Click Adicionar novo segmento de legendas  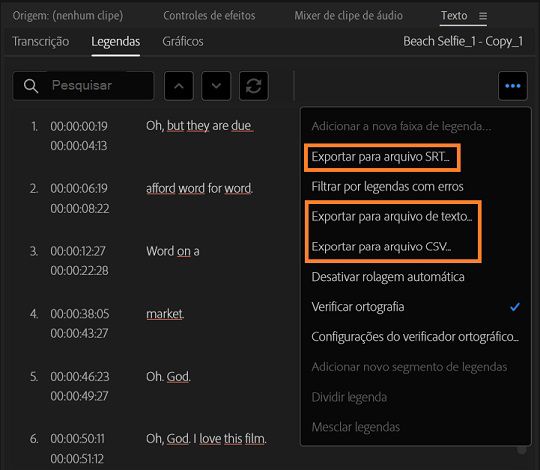(409, 367)
